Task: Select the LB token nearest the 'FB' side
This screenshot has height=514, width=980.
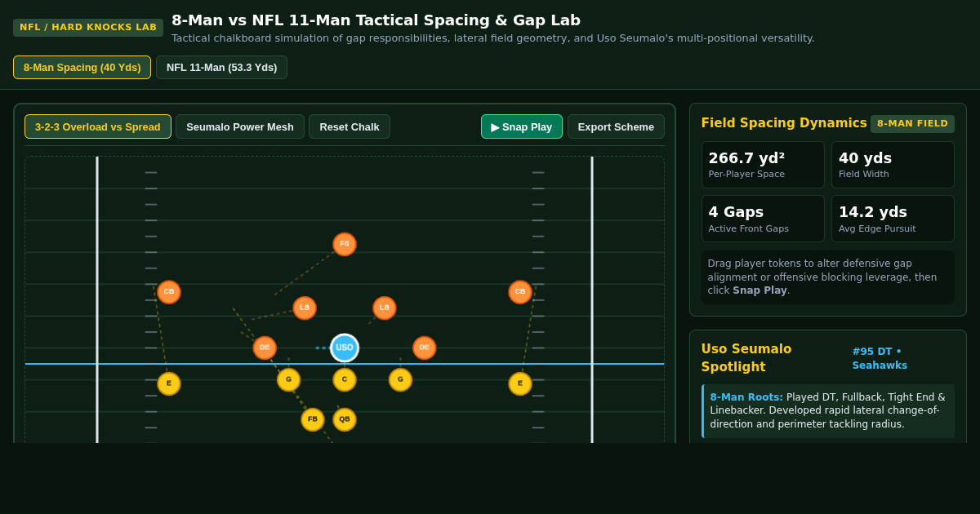Action: [x=305, y=308]
